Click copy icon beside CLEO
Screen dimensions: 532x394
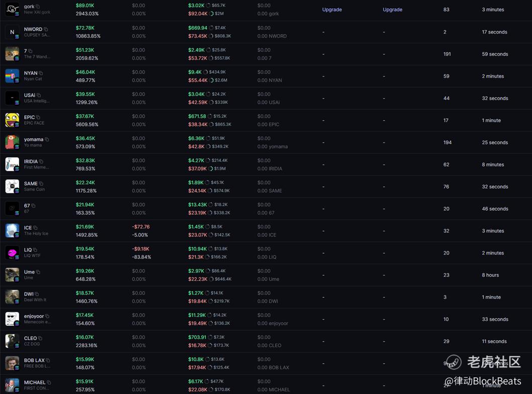(40, 339)
